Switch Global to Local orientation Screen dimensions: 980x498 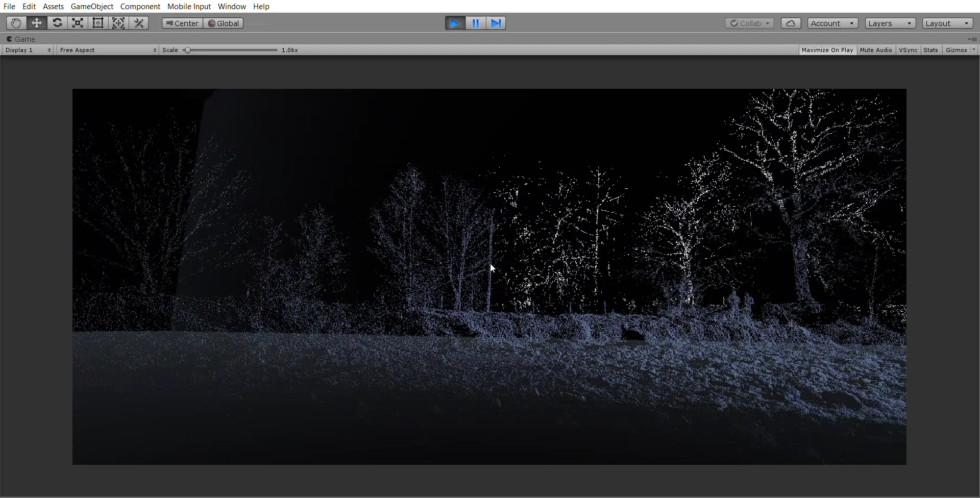point(223,23)
